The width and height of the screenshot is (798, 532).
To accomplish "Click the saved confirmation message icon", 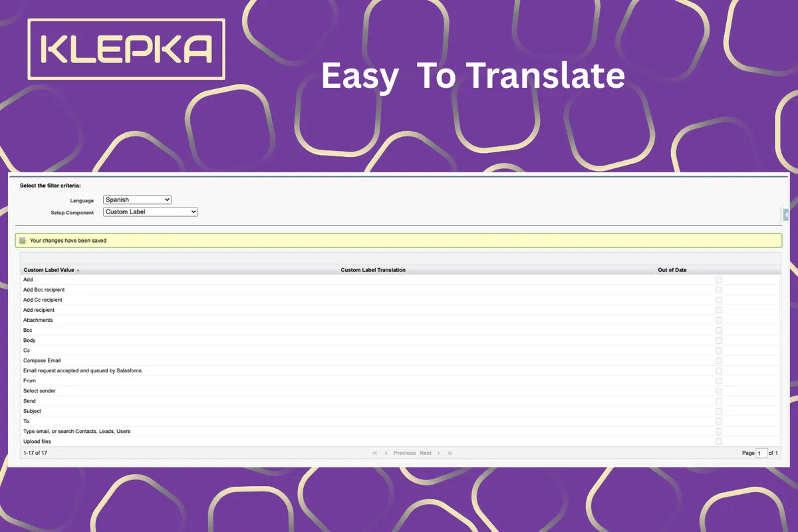I will pos(23,241).
